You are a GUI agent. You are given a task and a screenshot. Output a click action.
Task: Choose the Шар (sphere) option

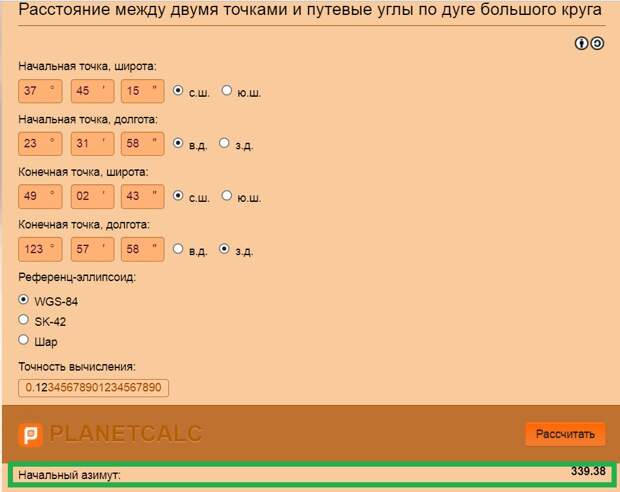tap(24, 339)
